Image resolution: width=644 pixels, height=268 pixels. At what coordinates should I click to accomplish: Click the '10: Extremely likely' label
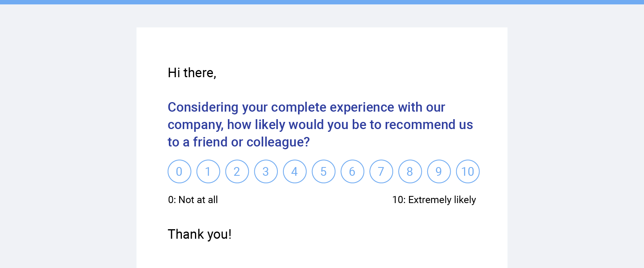(x=434, y=200)
